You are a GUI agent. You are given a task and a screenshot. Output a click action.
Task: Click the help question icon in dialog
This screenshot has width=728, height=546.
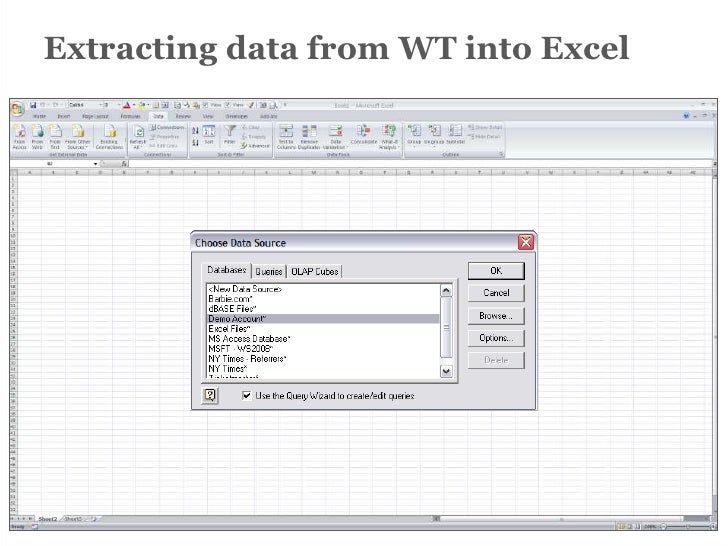(210, 396)
